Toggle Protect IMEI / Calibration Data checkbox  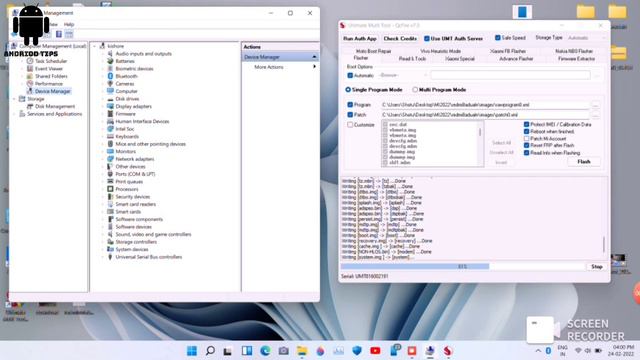(x=527, y=124)
